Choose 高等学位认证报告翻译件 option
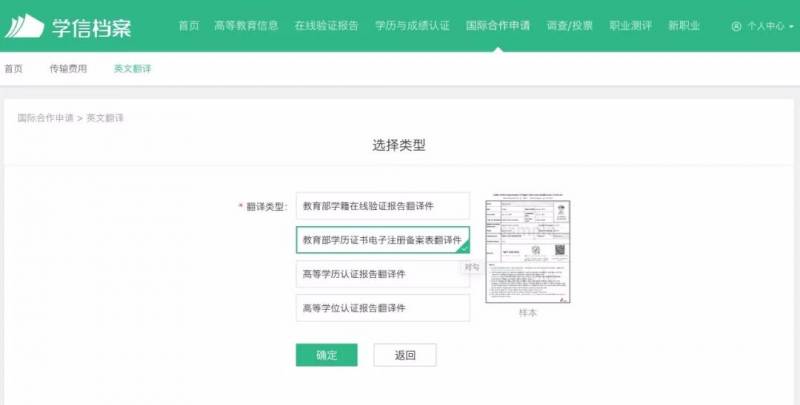This screenshot has width=800, height=405. [382, 308]
